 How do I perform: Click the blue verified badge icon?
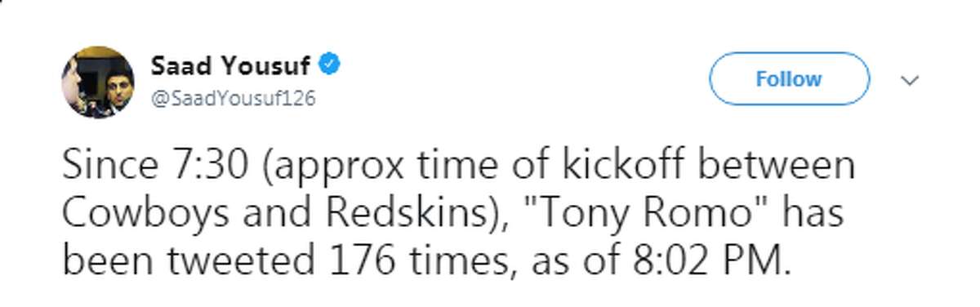pyautogui.click(x=327, y=64)
